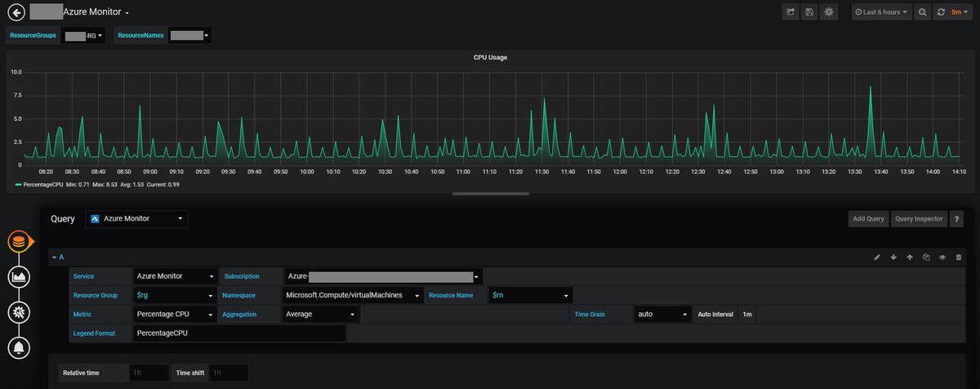Screen dimensions: 980x389
Task: Open the Service dropdown
Action: tap(176, 276)
